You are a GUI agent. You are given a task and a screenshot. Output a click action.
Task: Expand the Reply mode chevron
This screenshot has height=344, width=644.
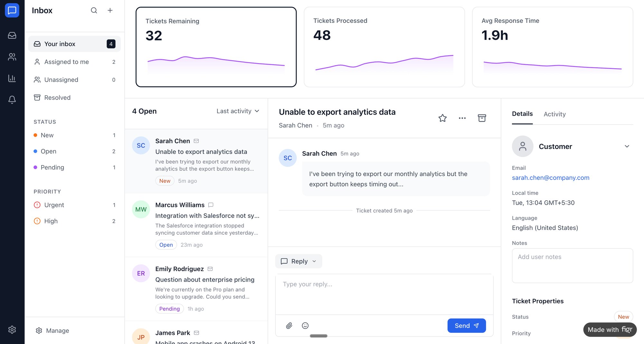pos(314,261)
